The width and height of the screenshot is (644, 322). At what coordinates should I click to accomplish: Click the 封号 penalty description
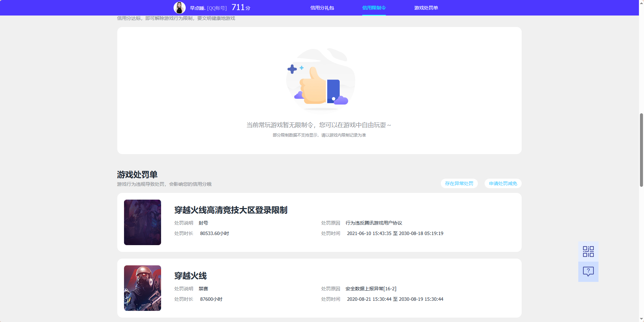(203, 223)
